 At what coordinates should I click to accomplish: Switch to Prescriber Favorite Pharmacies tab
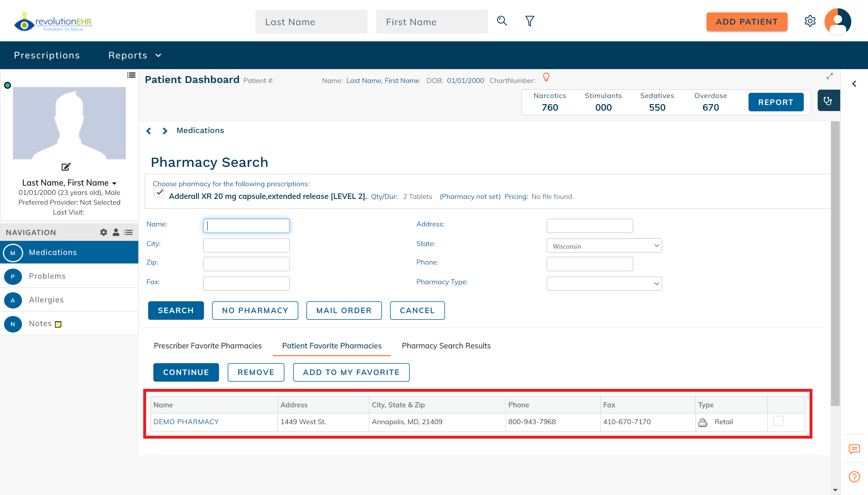pyautogui.click(x=207, y=346)
